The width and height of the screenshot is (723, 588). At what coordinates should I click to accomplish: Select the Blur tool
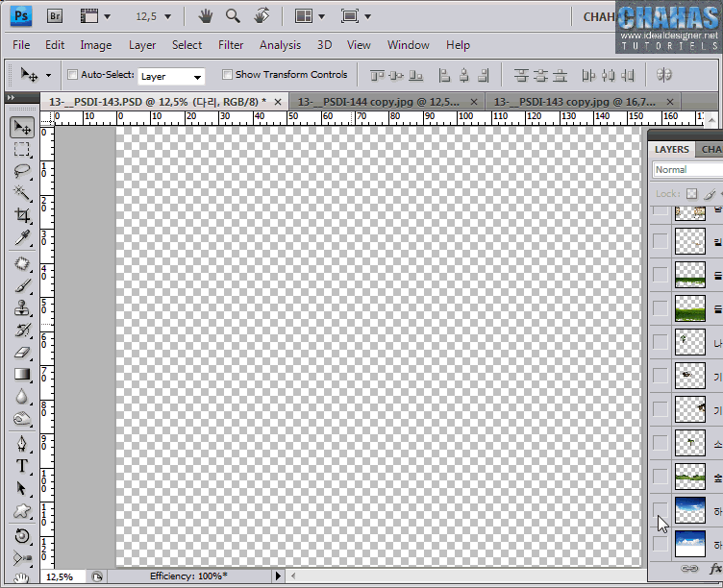[x=22, y=396]
